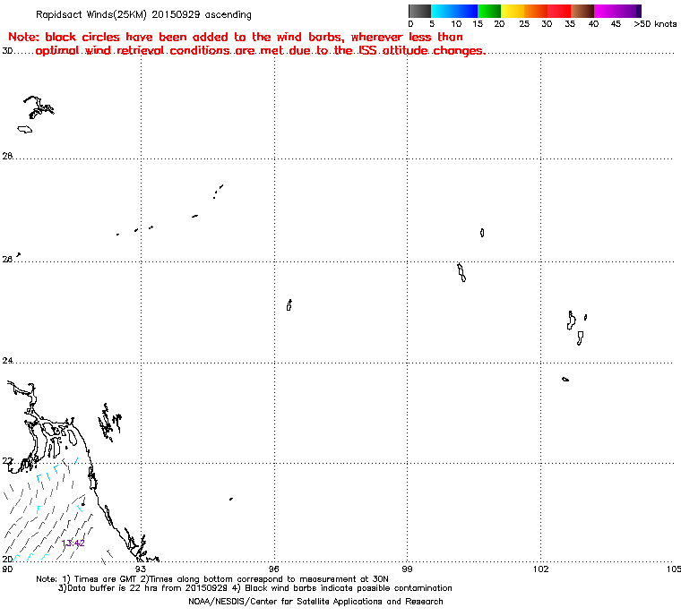Click the longitude label '102'
Screen dimensions: 681x616
[540, 569]
